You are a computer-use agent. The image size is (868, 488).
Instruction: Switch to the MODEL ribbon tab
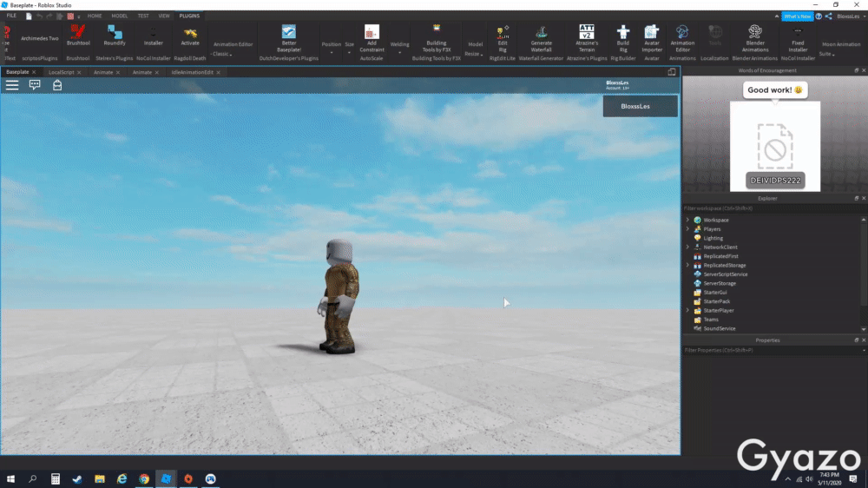(120, 16)
